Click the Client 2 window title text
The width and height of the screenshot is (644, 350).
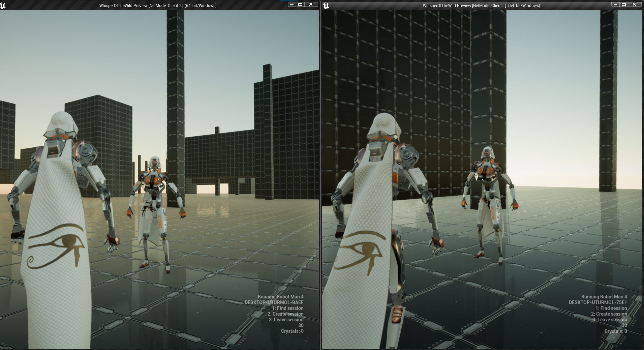[158, 5]
